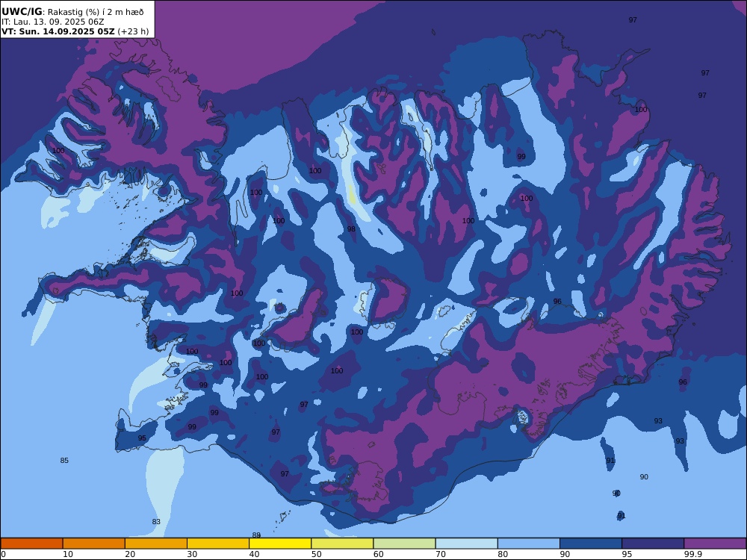Click the '0' legend tick label
747x560 pixels.
coord(3,554)
